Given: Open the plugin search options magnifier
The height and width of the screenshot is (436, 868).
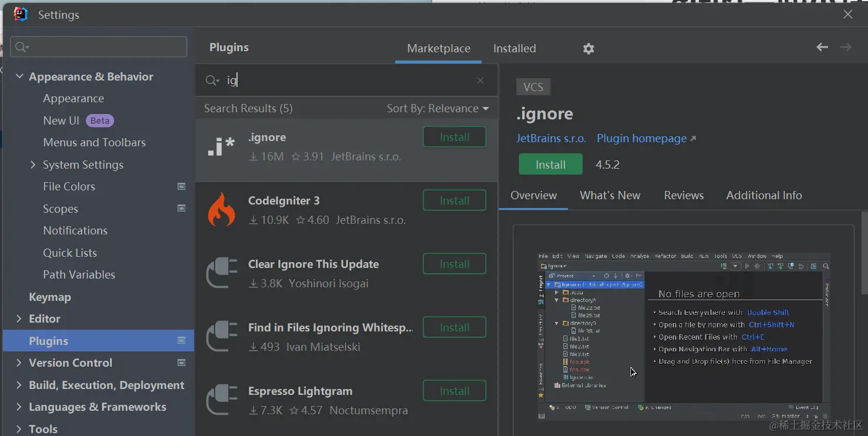Looking at the screenshot, I should click(x=212, y=81).
